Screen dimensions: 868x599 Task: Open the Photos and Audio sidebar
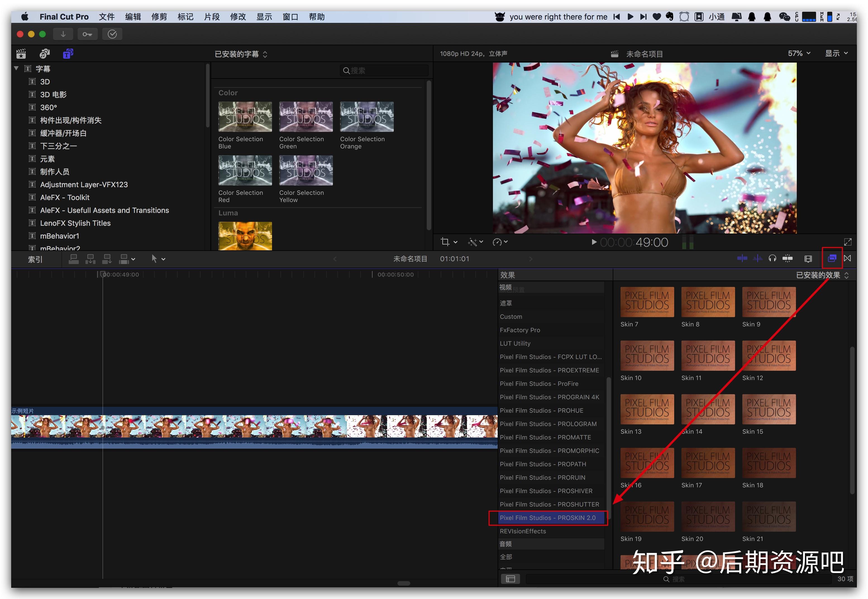[x=44, y=53]
